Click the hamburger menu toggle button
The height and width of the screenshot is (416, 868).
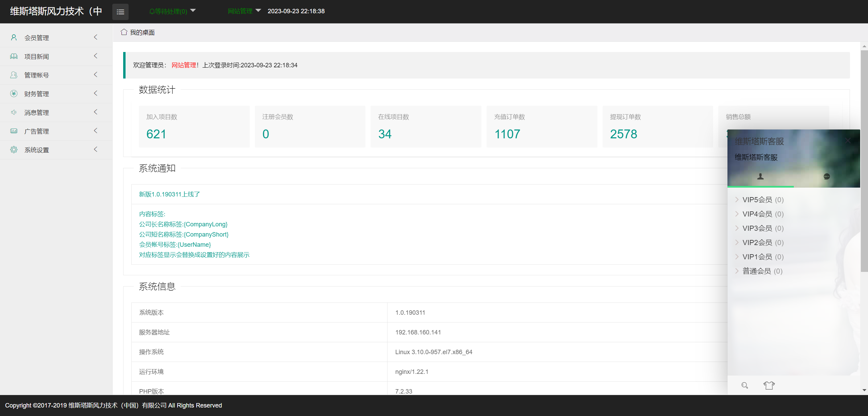point(120,12)
